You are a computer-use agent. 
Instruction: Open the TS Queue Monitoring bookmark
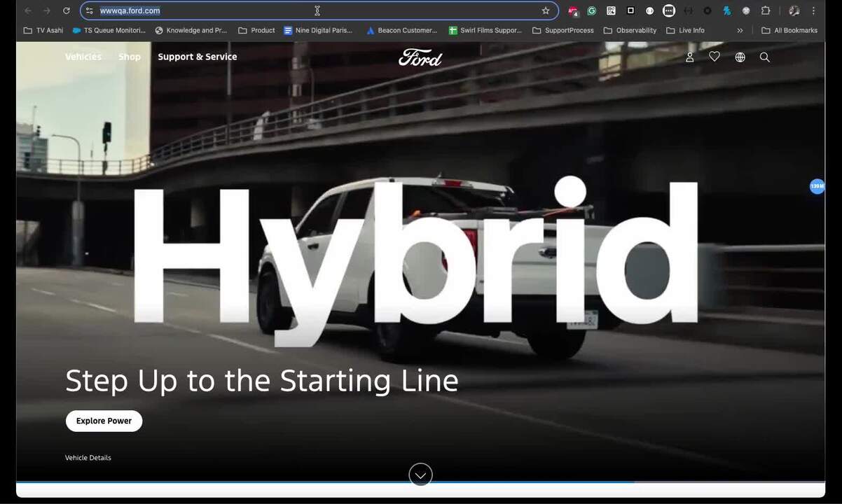coord(109,30)
